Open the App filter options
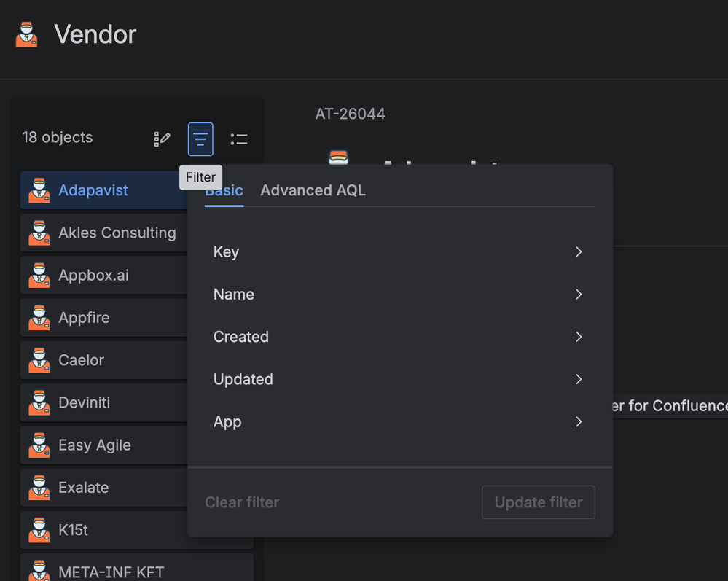Image resolution: width=728 pixels, height=581 pixels. click(399, 421)
